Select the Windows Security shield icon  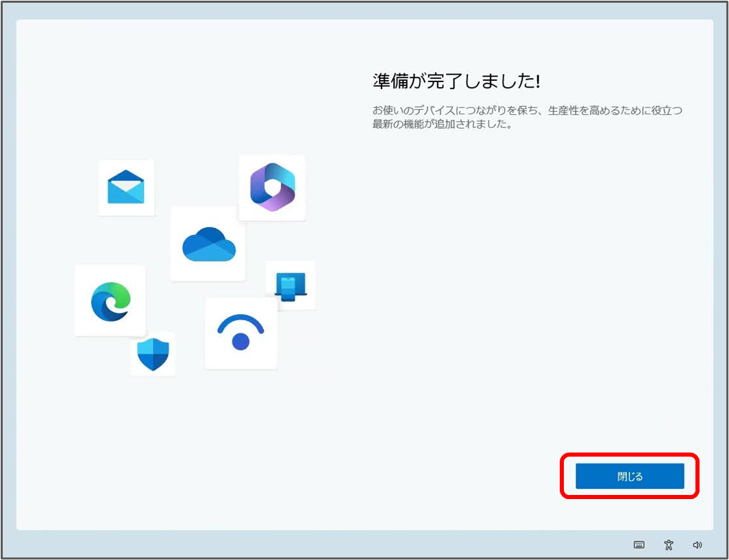point(153,354)
